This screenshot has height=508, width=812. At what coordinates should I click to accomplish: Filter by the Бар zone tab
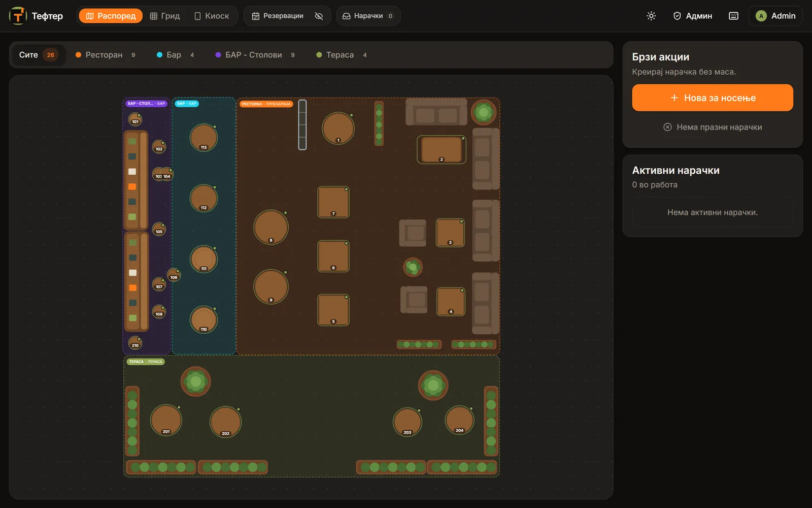(x=175, y=55)
